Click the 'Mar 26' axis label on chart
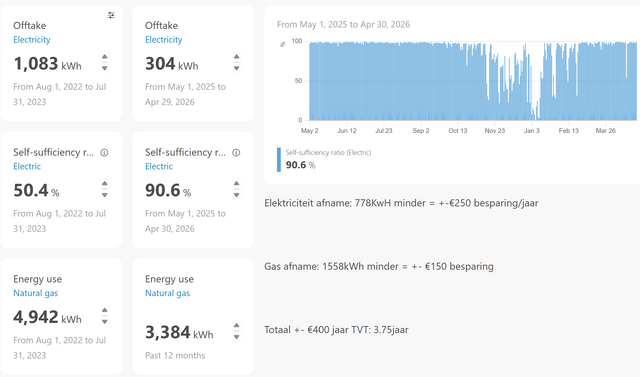640x377 pixels. coord(606,131)
